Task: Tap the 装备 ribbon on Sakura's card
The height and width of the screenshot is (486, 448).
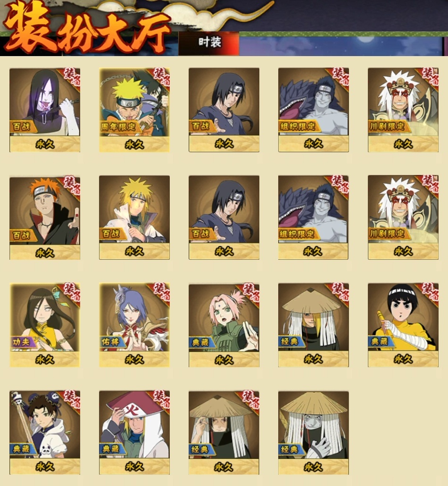Action: (x=251, y=292)
